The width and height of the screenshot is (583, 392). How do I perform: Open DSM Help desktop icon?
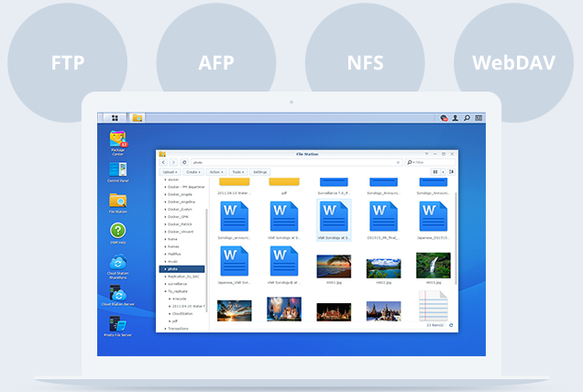(118, 234)
